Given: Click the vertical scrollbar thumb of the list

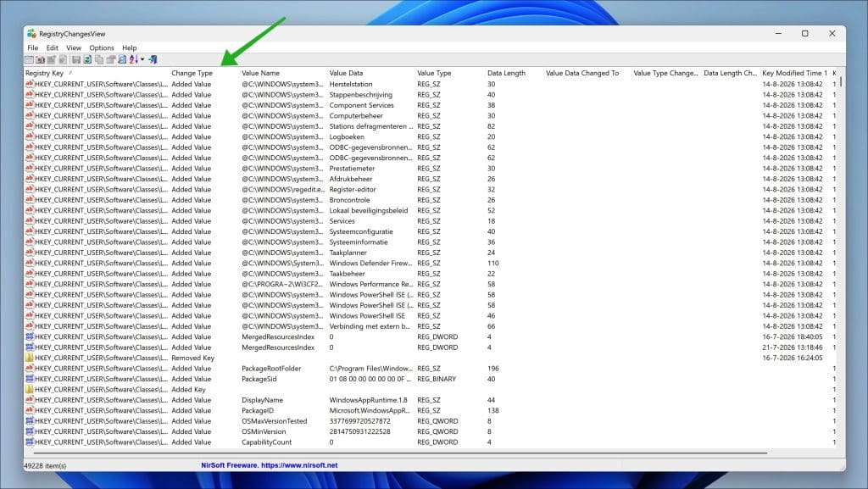Looking at the screenshot, I should click(x=840, y=81).
